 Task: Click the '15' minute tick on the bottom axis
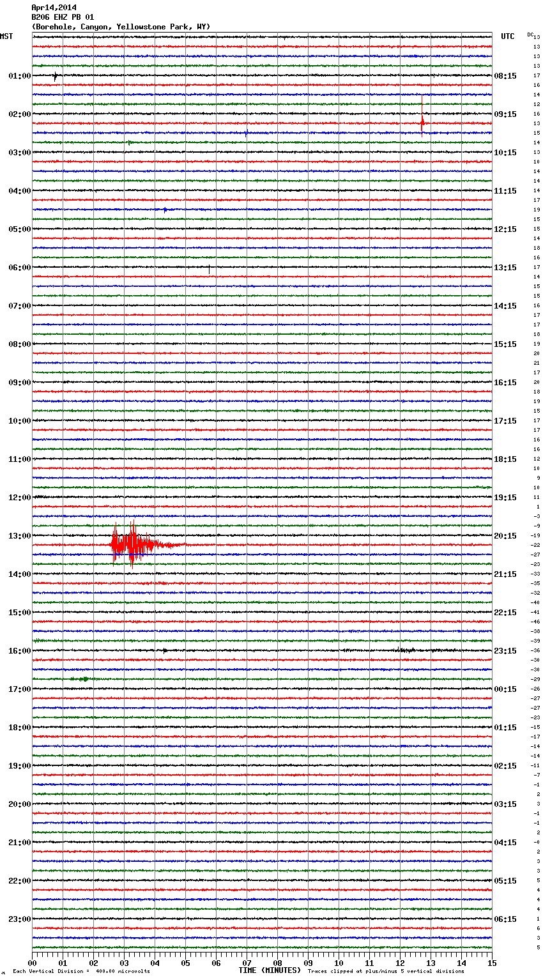[492, 963]
